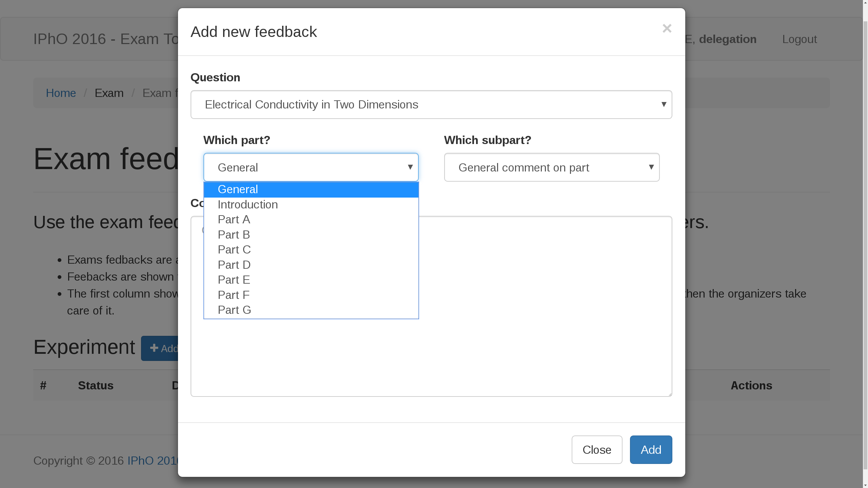The width and height of the screenshot is (868, 488).
Task: Click the Add button to submit feedback
Action: pyautogui.click(x=650, y=449)
